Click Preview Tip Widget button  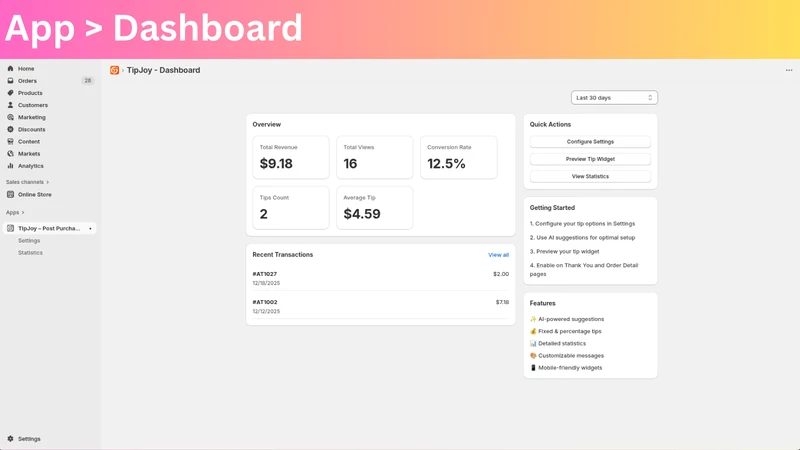(590, 159)
